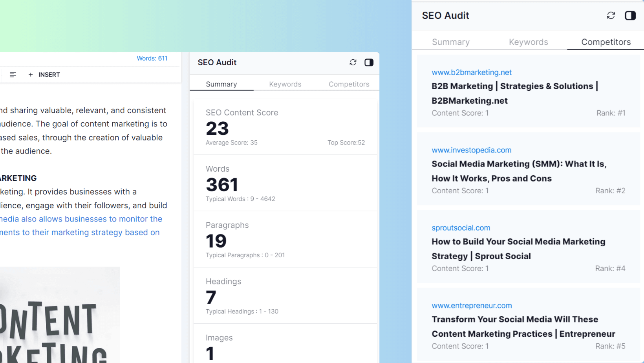Viewport: 644px width, 363px height.
Task: Click the content marketing image in the editor
Action: [x=60, y=315]
